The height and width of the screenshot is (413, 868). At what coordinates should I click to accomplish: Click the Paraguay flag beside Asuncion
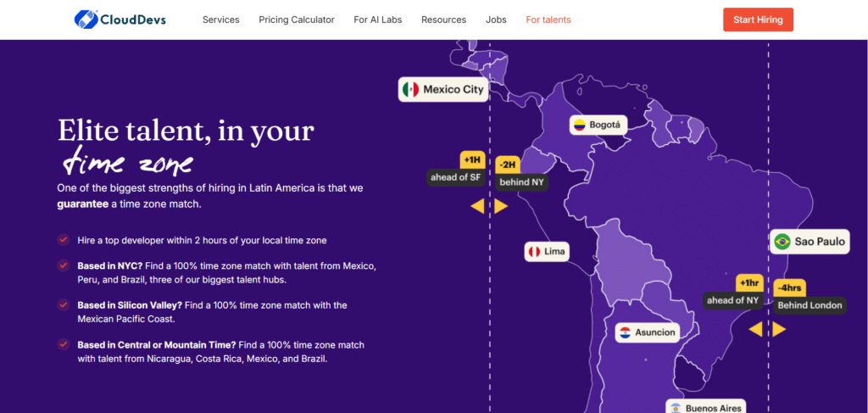point(625,332)
